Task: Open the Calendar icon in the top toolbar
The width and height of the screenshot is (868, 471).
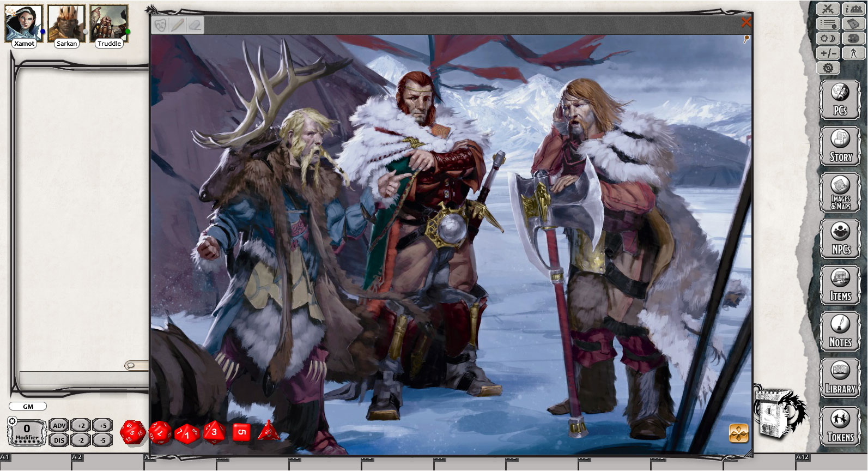Action: (x=853, y=24)
